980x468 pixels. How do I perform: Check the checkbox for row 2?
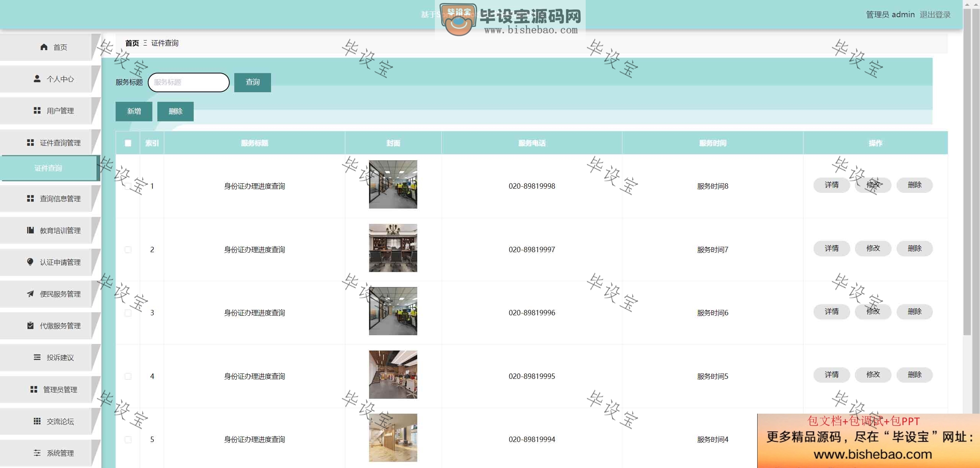tap(128, 249)
